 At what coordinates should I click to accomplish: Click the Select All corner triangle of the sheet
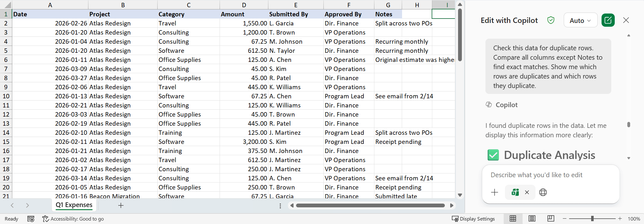click(x=6, y=5)
